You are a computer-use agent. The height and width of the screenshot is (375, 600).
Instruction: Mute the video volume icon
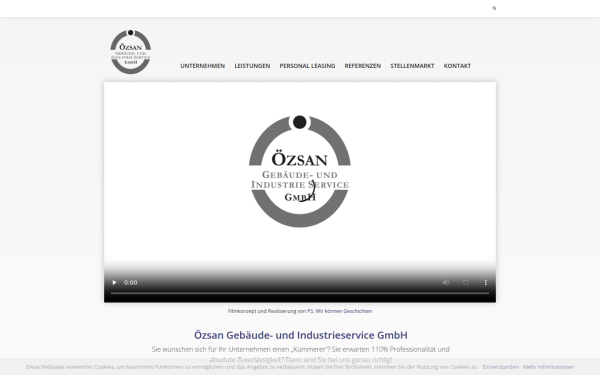(x=446, y=282)
